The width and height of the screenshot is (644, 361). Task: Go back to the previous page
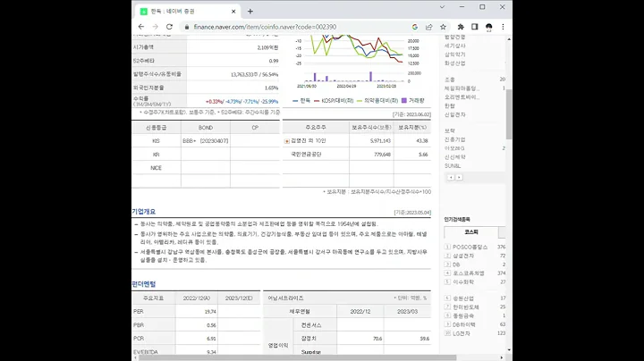(141, 27)
